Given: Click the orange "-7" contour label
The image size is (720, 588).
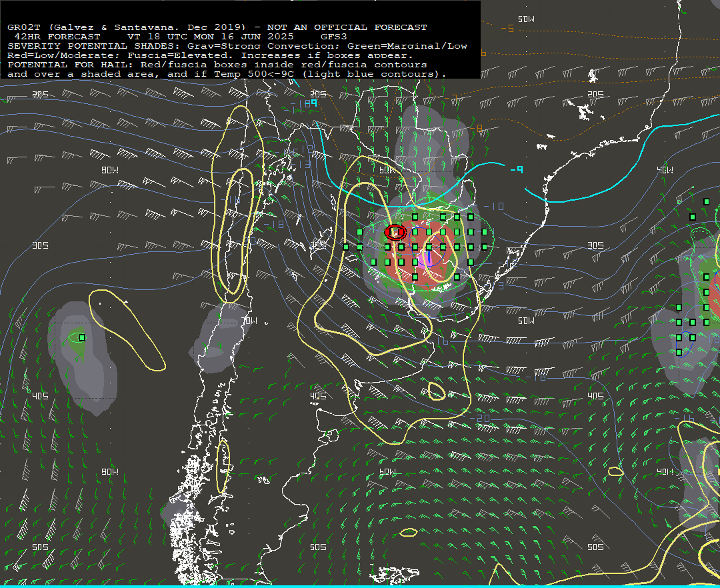Looking at the screenshot, I should [451, 98].
